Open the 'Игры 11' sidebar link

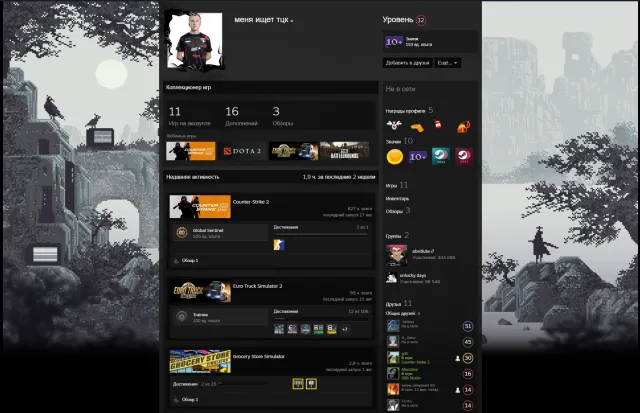tap(397, 185)
